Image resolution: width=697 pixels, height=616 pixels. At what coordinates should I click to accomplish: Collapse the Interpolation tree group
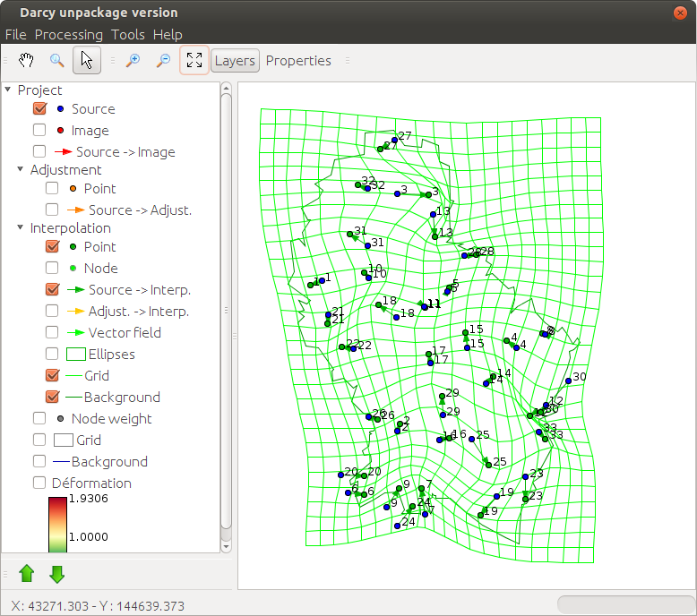(22, 228)
